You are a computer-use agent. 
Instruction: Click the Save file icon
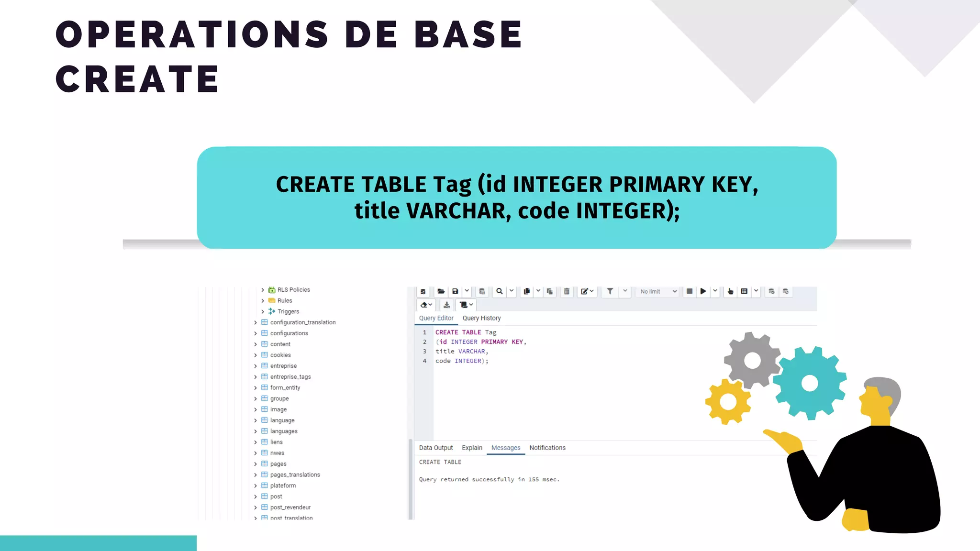455,291
